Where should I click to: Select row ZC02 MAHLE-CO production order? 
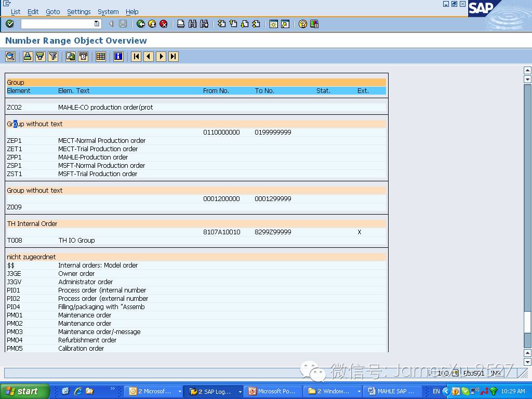(x=196, y=107)
